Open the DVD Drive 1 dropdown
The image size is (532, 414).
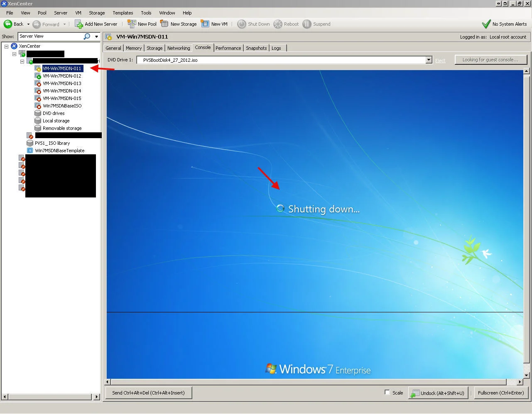click(x=429, y=60)
